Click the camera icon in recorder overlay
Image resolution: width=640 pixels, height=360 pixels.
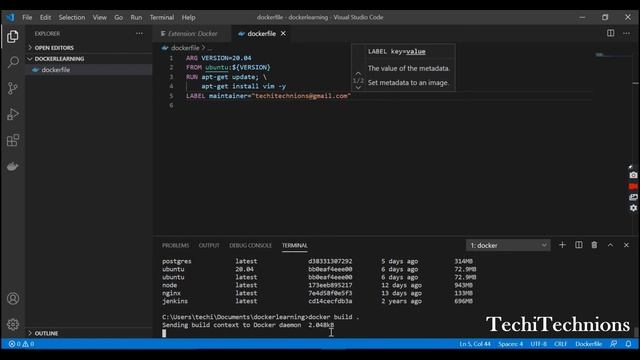[x=633, y=175]
